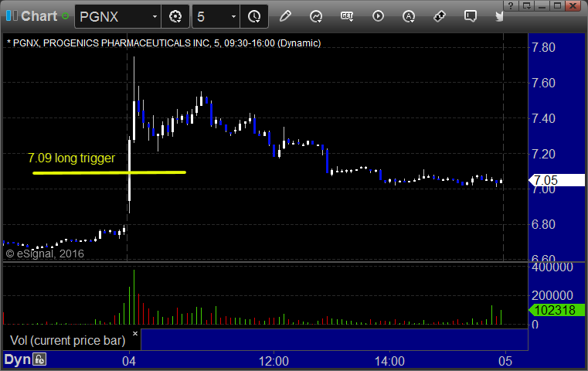Start bar replay play icon
Viewport: 588px width, 371px height.
[378, 16]
